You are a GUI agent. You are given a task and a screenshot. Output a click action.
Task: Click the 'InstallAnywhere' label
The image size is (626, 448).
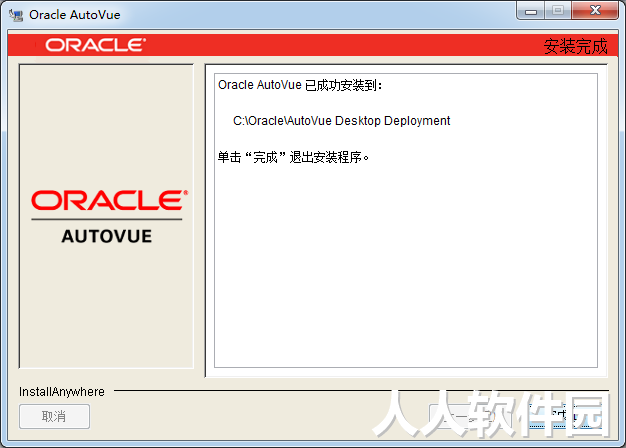coord(62,392)
